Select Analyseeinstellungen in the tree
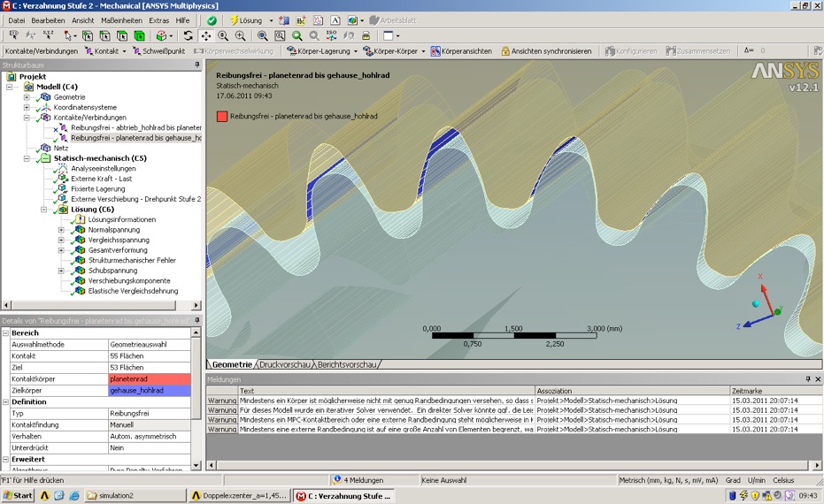Image resolution: width=824 pixels, height=504 pixels. click(104, 169)
